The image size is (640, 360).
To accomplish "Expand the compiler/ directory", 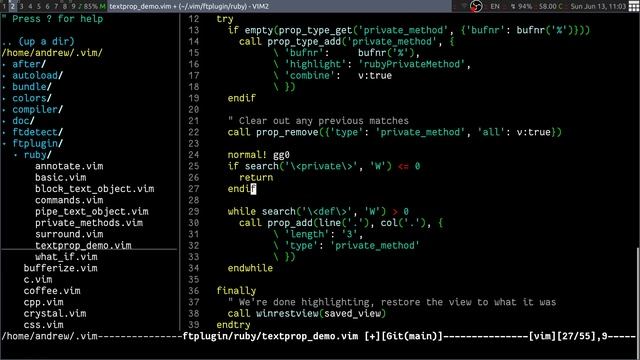I will [37, 109].
